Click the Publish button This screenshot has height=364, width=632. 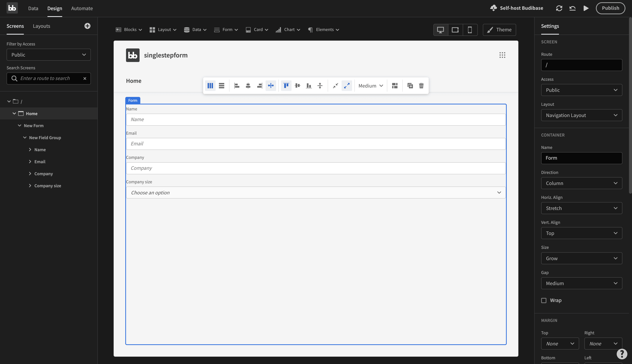point(610,8)
